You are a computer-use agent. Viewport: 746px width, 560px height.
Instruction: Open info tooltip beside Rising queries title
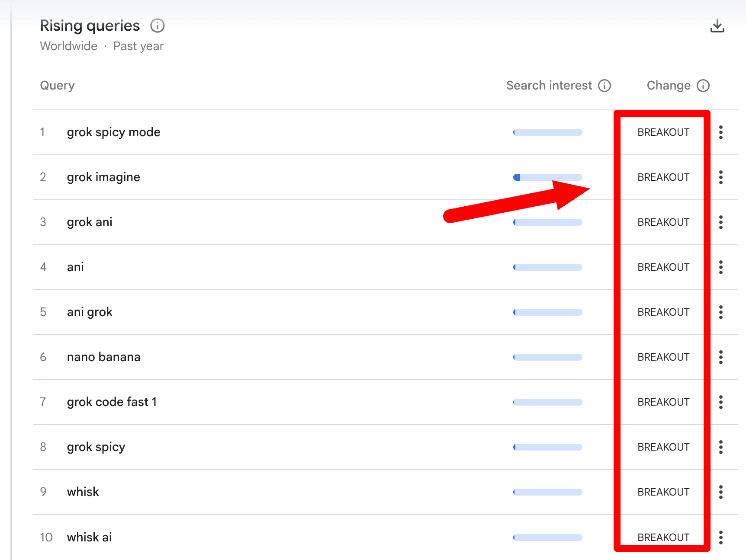(x=158, y=26)
